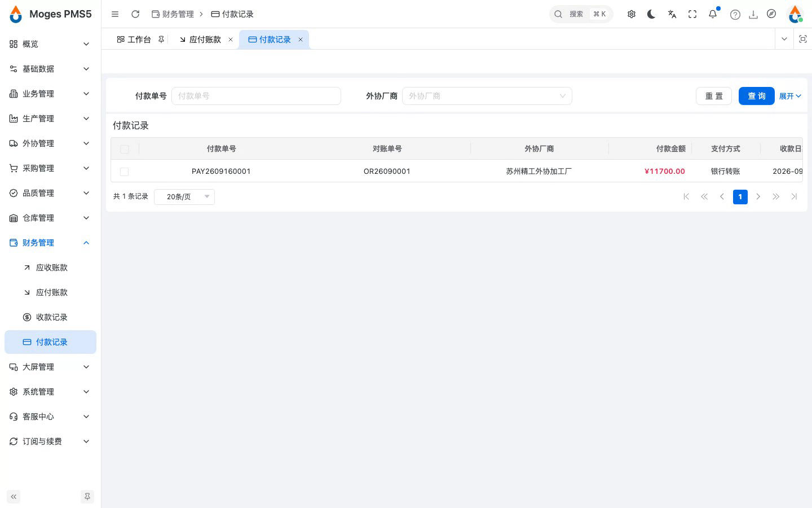Viewport: 812px width, 508px height.
Task: Click the 查询 search button
Action: click(x=757, y=96)
